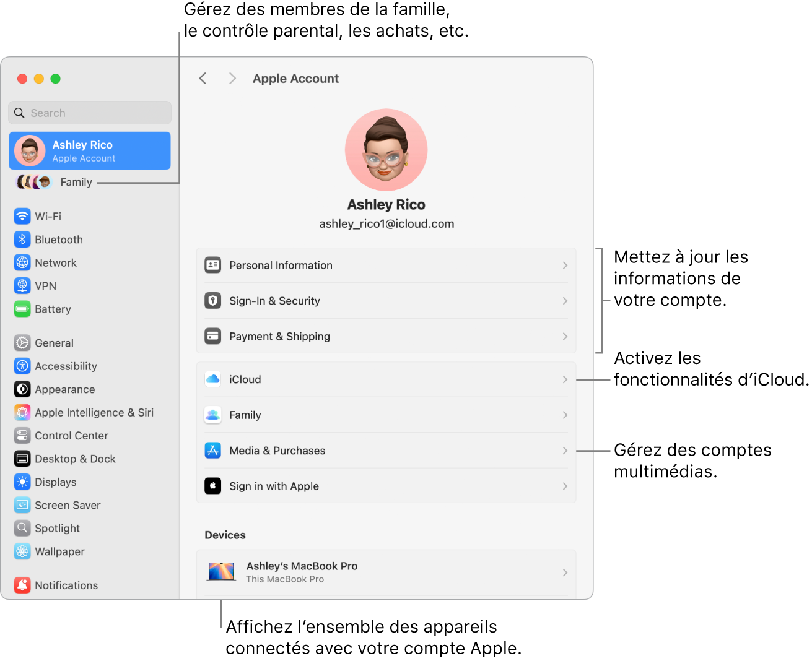Select the Family label in sidebar

[x=76, y=182]
